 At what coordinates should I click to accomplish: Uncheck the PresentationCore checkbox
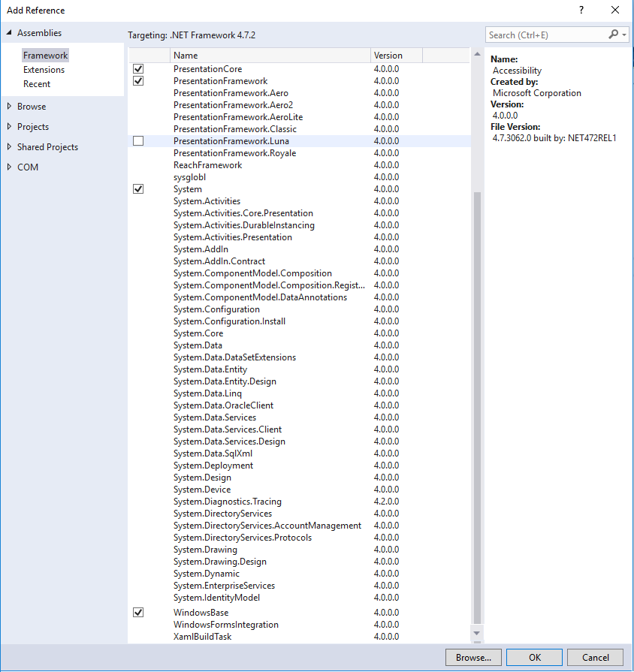click(138, 68)
